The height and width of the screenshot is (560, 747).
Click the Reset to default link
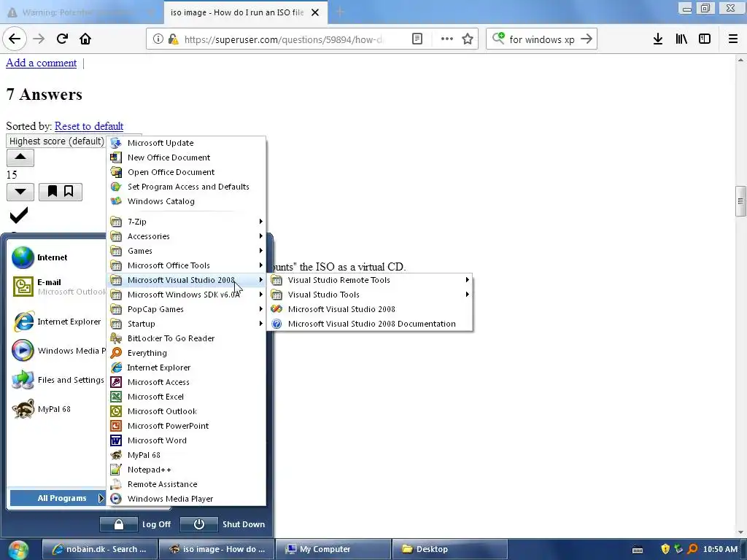click(89, 126)
